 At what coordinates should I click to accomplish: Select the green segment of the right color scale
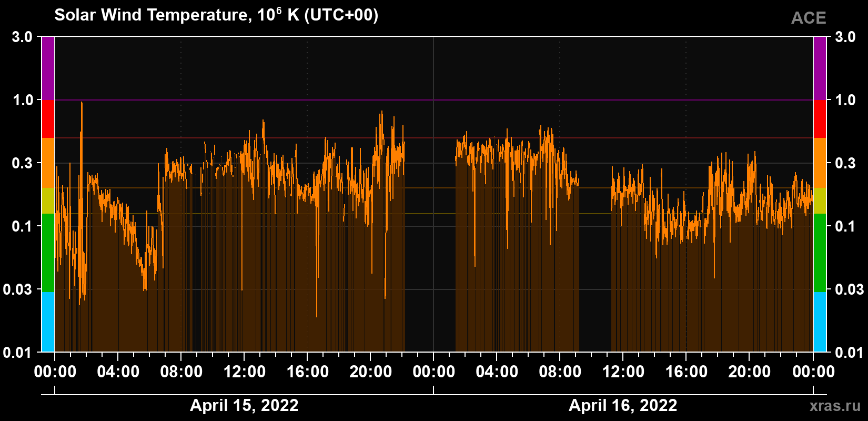820,253
